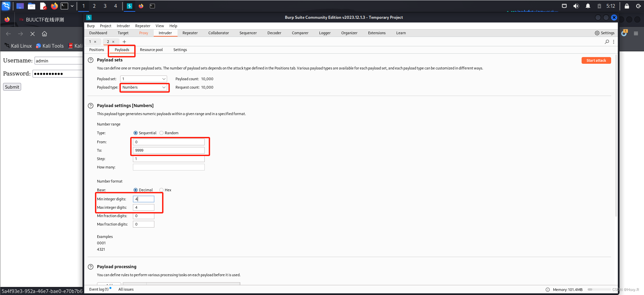Select the Firefox window button in the taskbar
Viewport: 644px width, 295px height.
(x=141, y=6)
